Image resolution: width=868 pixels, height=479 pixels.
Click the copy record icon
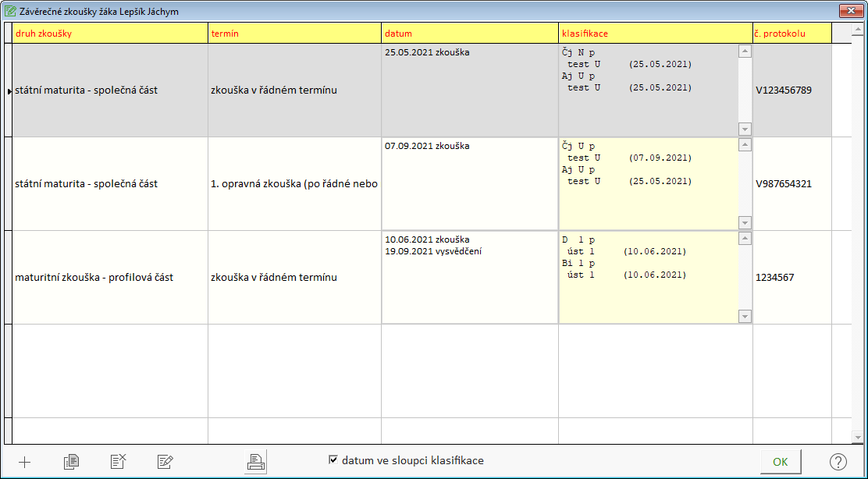71,461
